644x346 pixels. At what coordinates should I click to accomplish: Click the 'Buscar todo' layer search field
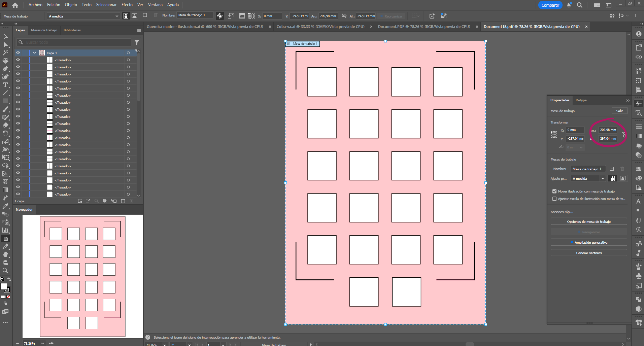point(74,42)
